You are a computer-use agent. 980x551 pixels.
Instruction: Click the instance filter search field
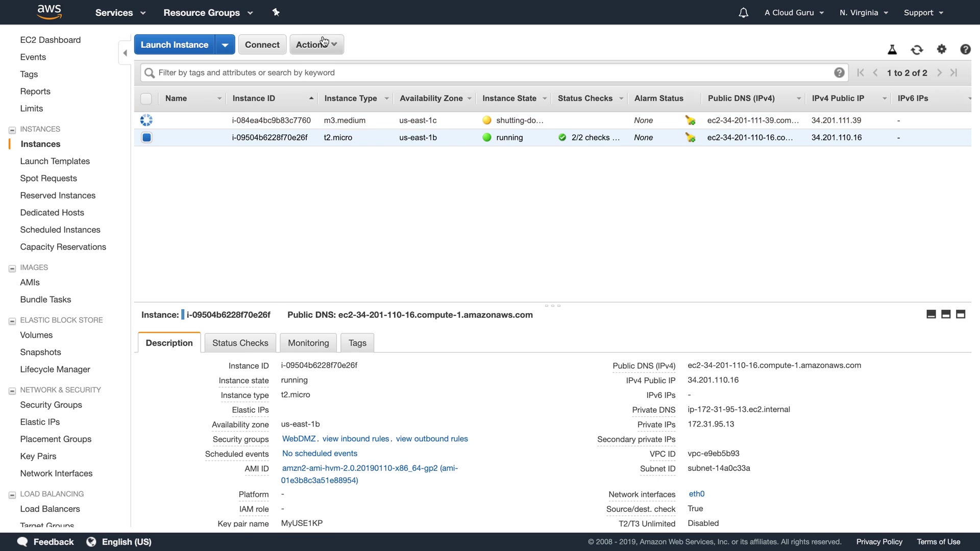[490, 72]
